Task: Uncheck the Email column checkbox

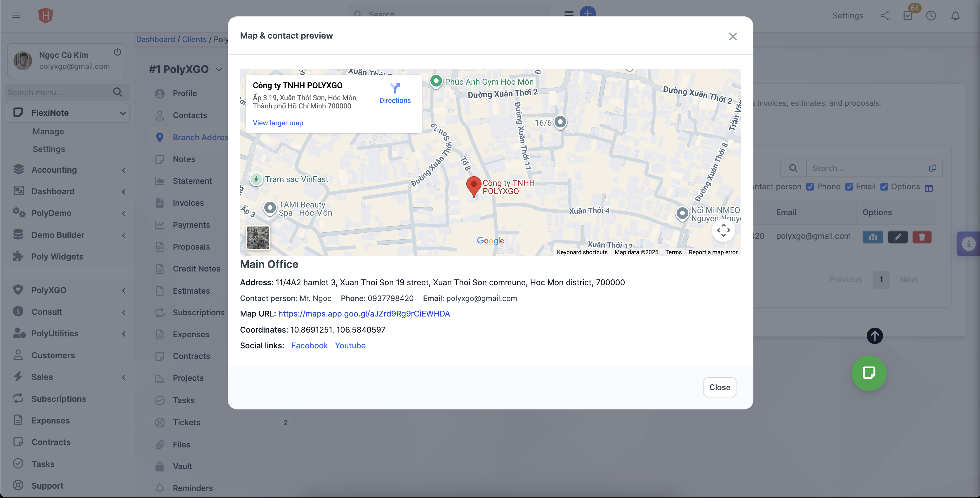Action: pos(849,186)
